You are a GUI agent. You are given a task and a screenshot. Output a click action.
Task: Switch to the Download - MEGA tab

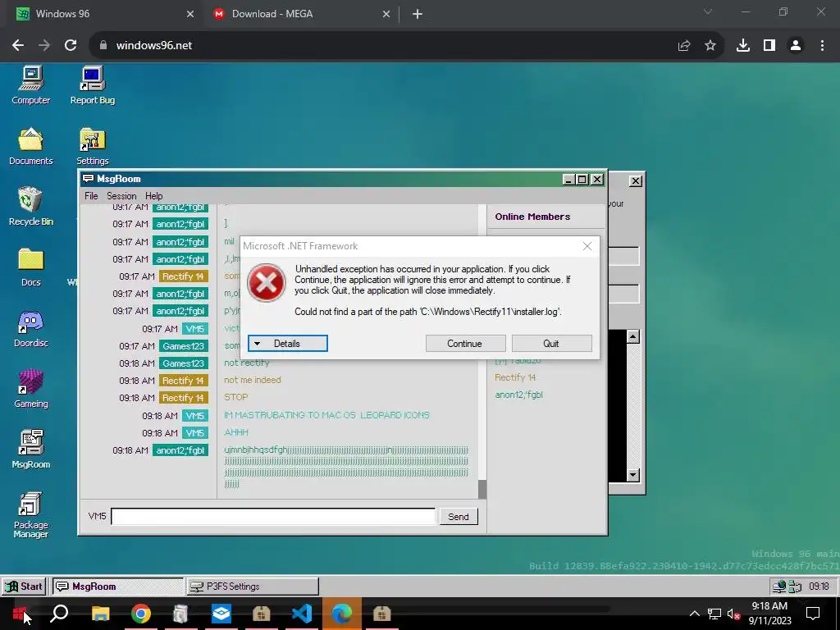300,14
